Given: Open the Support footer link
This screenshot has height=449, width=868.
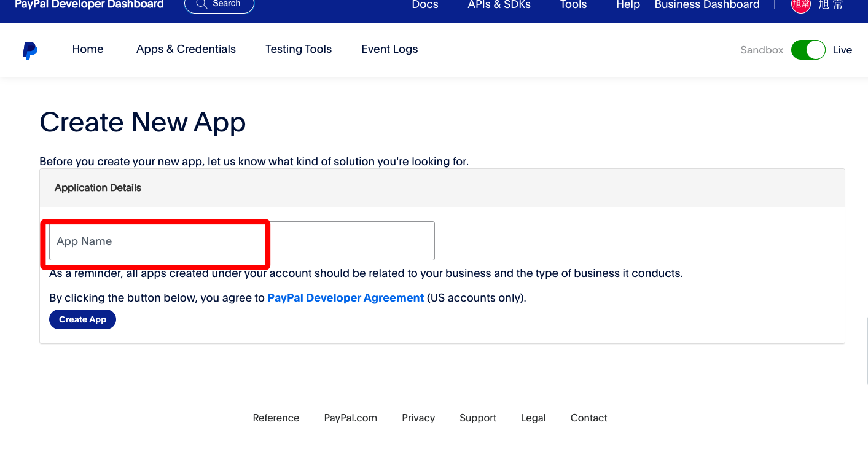Looking at the screenshot, I should tap(478, 418).
